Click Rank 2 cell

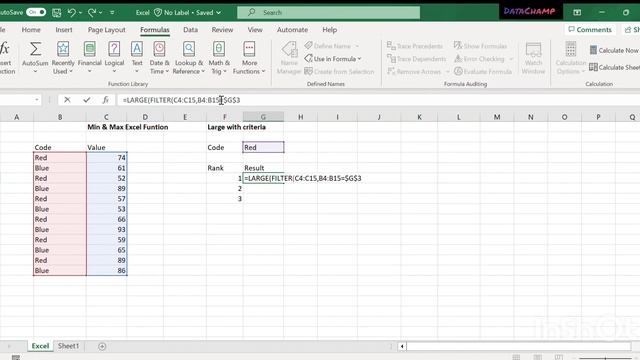click(224, 189)
